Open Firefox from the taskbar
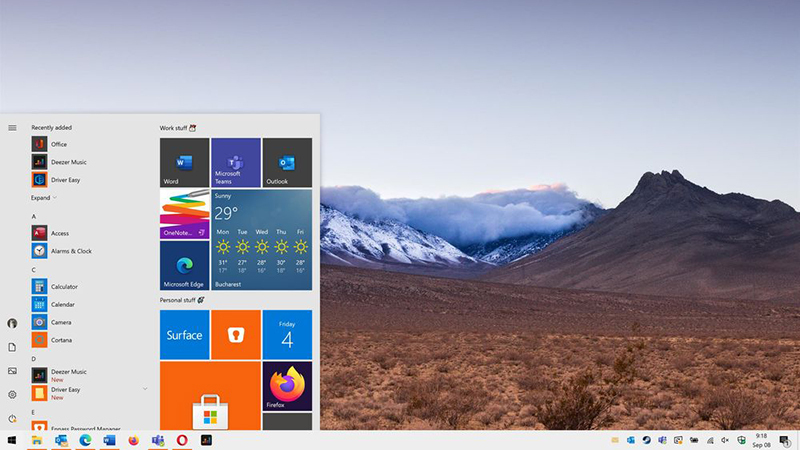Viewport: 800px width, 450px height. pos(134,440)
